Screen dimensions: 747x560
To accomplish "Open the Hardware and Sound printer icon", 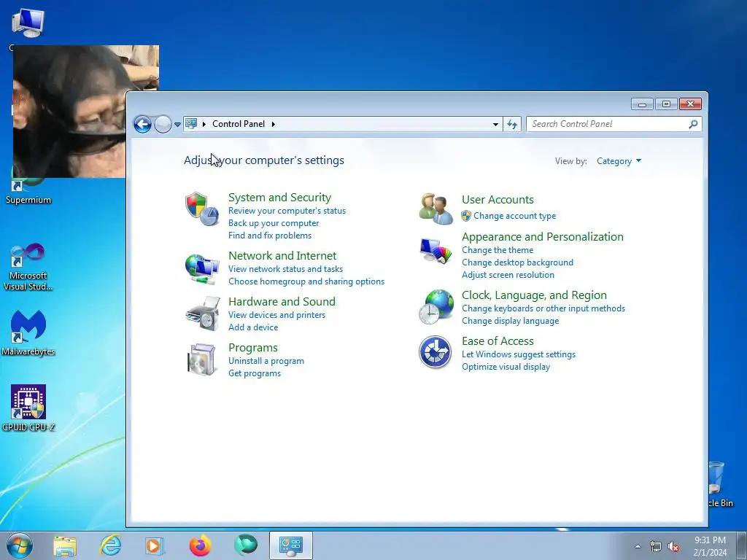I will [203, 314].
